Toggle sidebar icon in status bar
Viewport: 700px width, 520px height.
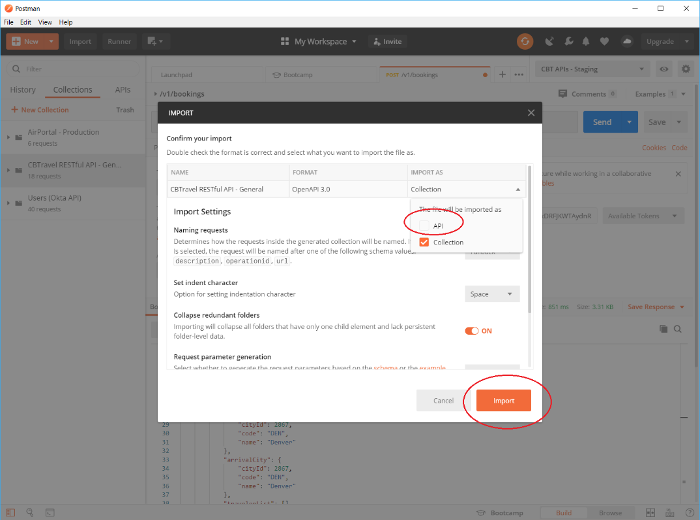click(10, 512)
